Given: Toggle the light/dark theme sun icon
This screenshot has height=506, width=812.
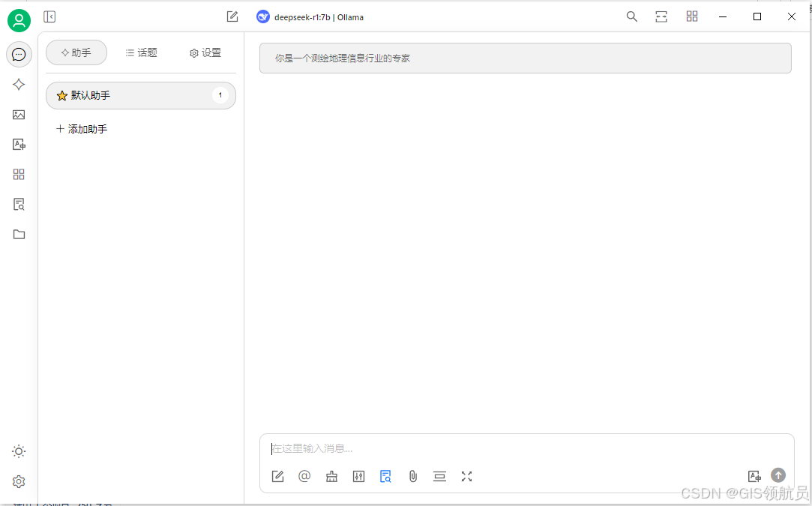Looking at the screenshot, I should 19,451.
